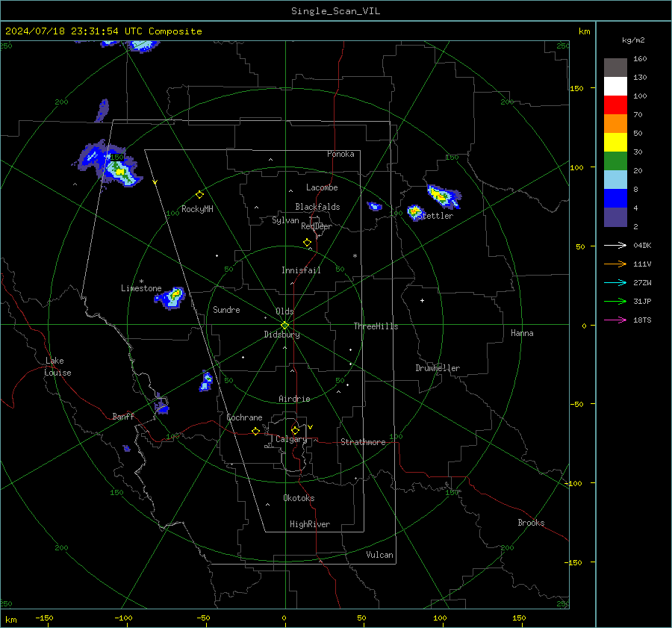The width and height of the screenshot is (672, 628).
Task: Select the red 70-100 color swatch
Action: click(615, 105)
